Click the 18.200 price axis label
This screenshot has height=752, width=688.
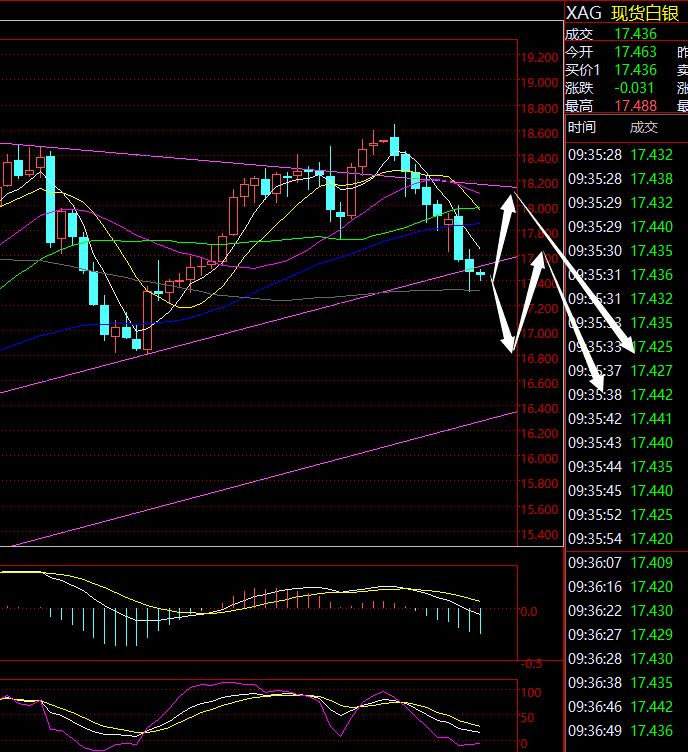[x=539, y=184]
